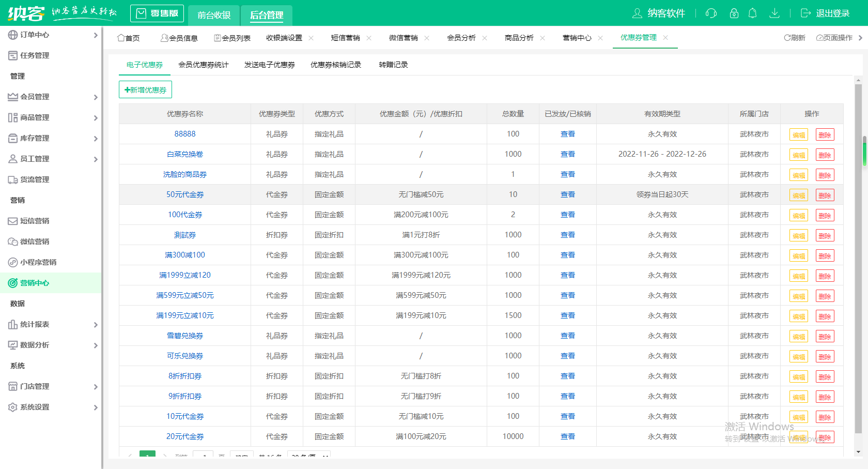
Task: Click 查看 for the 50元代金券 row
Action: tap(567, 194)
